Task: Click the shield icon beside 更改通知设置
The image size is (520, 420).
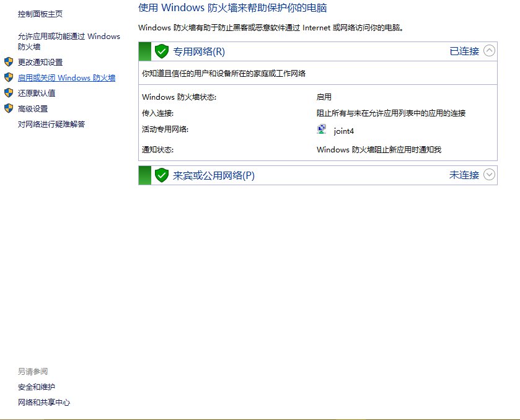Action: 9,62
